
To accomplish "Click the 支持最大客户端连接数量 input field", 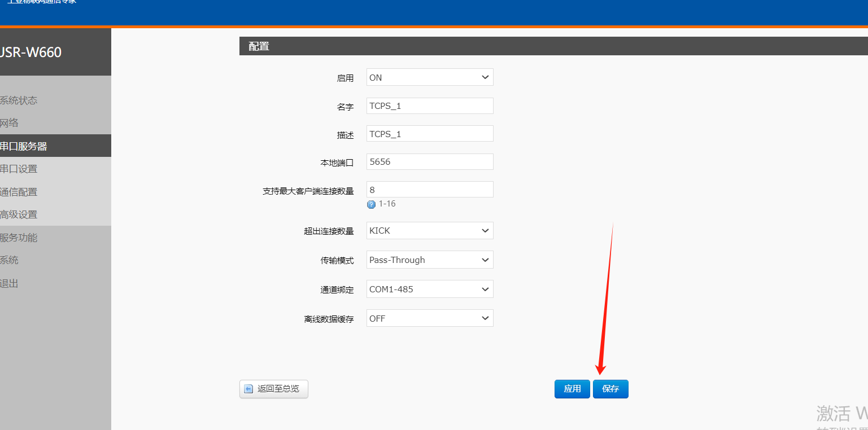I will (429, 190).
